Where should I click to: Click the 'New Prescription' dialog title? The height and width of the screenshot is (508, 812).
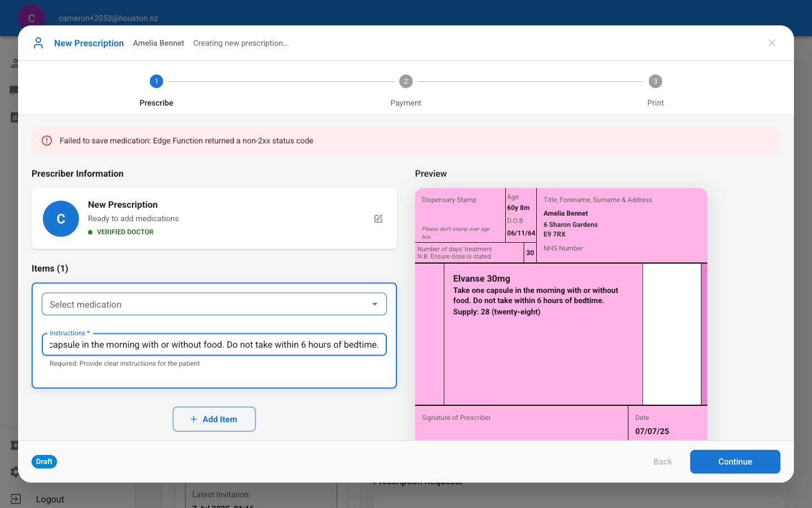89,43
